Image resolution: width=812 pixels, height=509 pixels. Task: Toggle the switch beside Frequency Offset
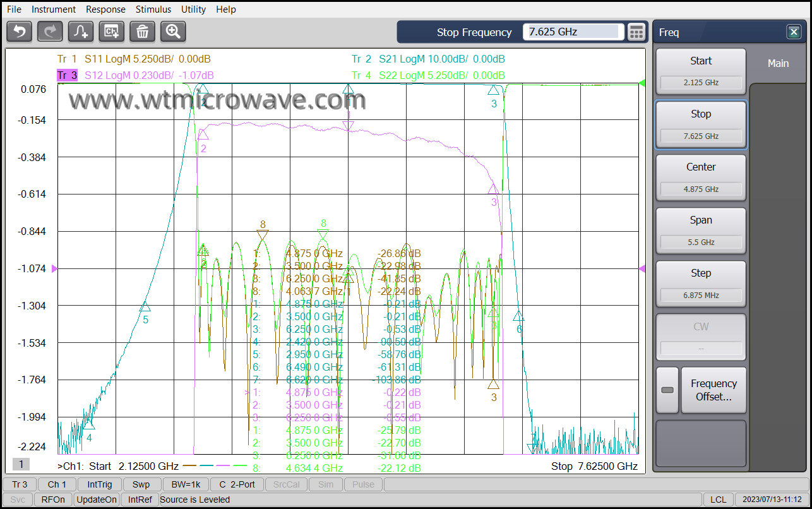coord(667,390)
